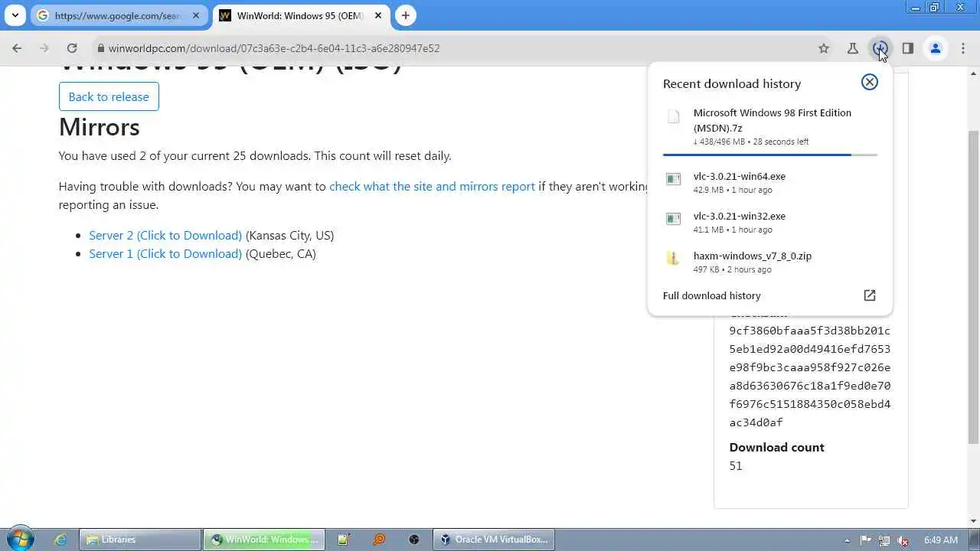This screenshot has height=551, width=980.
Task: Click the checksum hash text
Action: point(809,377)
